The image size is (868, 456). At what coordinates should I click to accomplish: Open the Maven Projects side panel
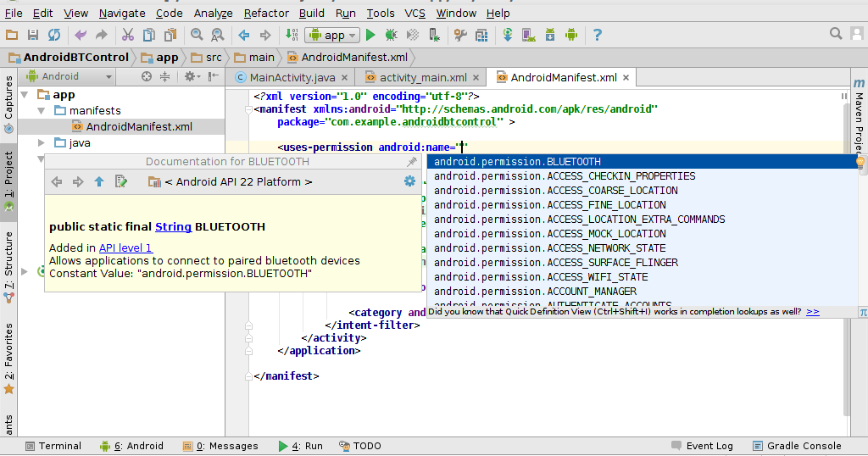pos(859,117)
